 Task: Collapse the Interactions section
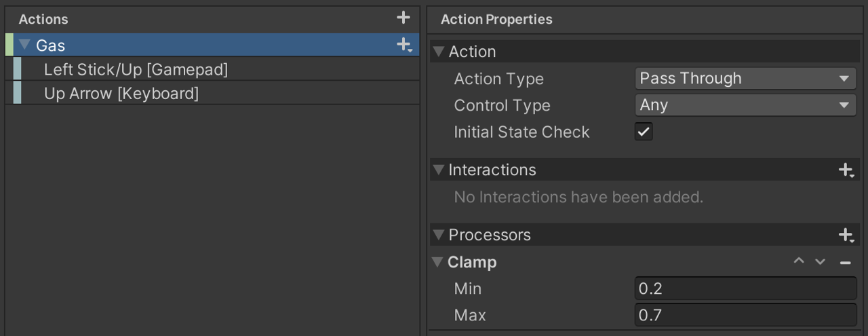point(439,170)
